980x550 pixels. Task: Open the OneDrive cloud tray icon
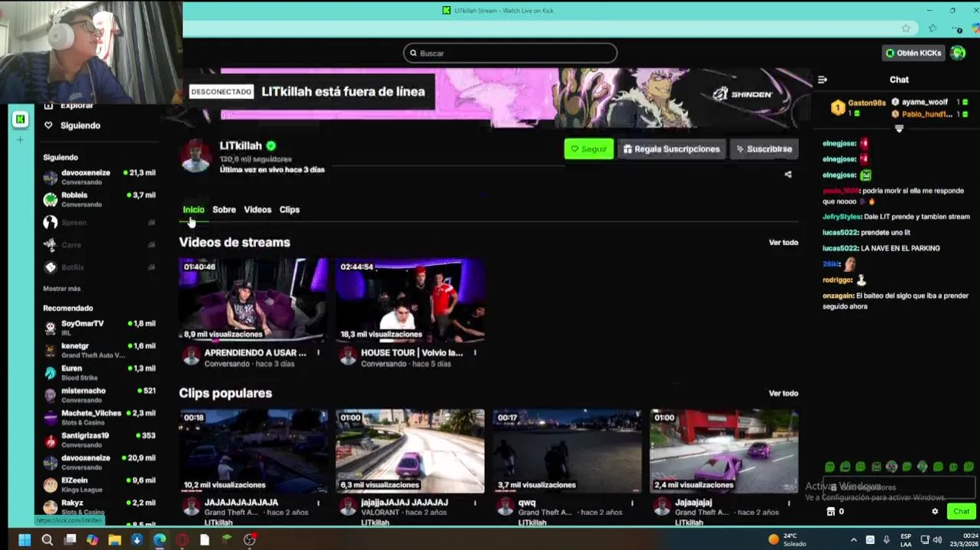(870, 540)
